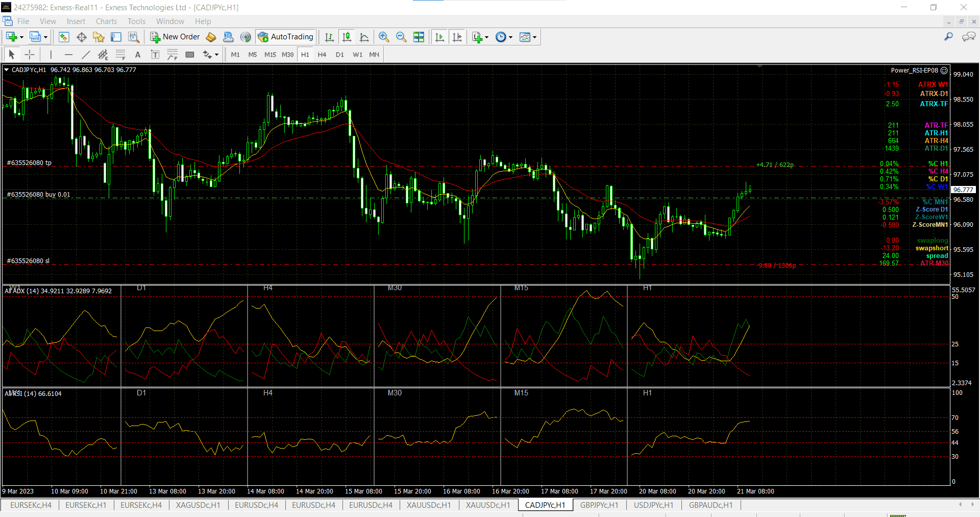The height and width of the screenshot is (517, 980).
Task: Click the New Chart icon
Action: 11,37
